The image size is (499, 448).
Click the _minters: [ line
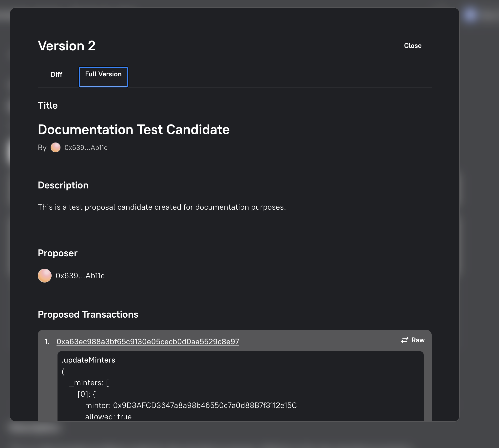click(89, 383)
